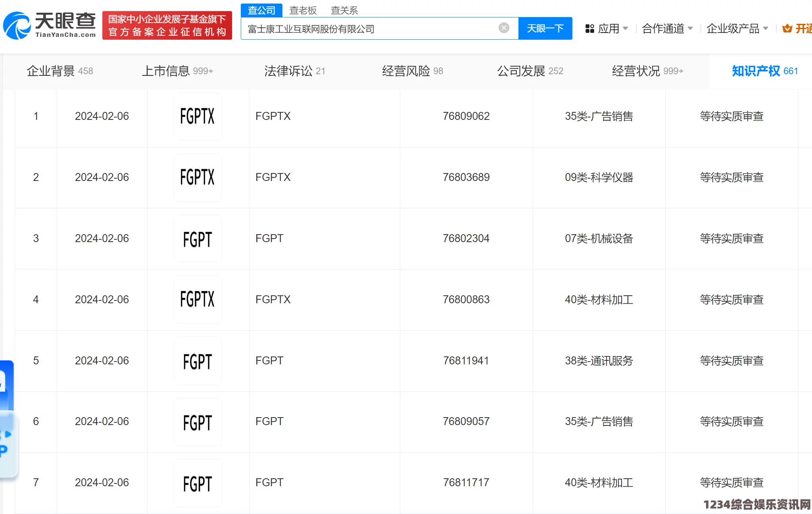Click 40类-材料加工 in row 4

tap(599, 300)
